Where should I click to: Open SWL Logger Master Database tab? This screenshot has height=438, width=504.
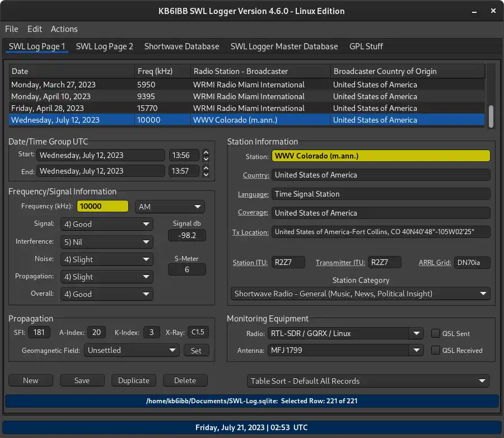click(284, 46)
